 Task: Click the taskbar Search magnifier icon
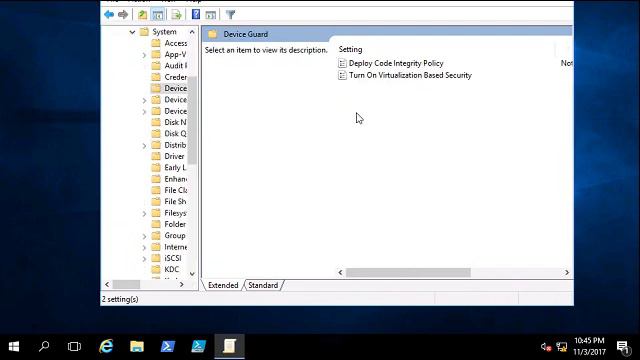pyautogui.click(x=44, y=347)
